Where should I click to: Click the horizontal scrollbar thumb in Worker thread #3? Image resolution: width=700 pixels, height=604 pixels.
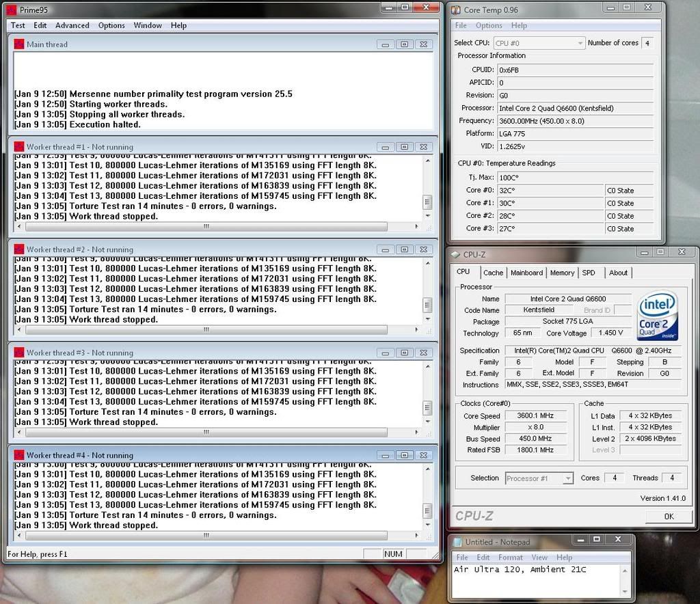206,433
